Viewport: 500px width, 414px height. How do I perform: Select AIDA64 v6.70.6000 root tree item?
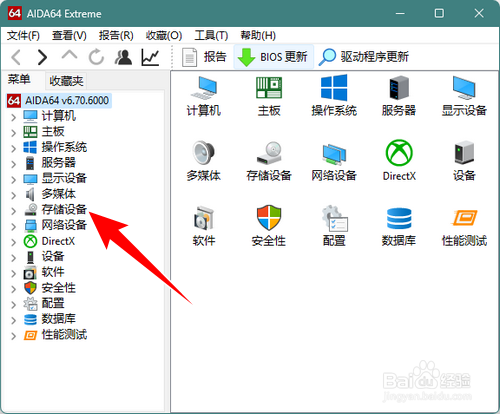pyautogui.click(x=59, y=100)
